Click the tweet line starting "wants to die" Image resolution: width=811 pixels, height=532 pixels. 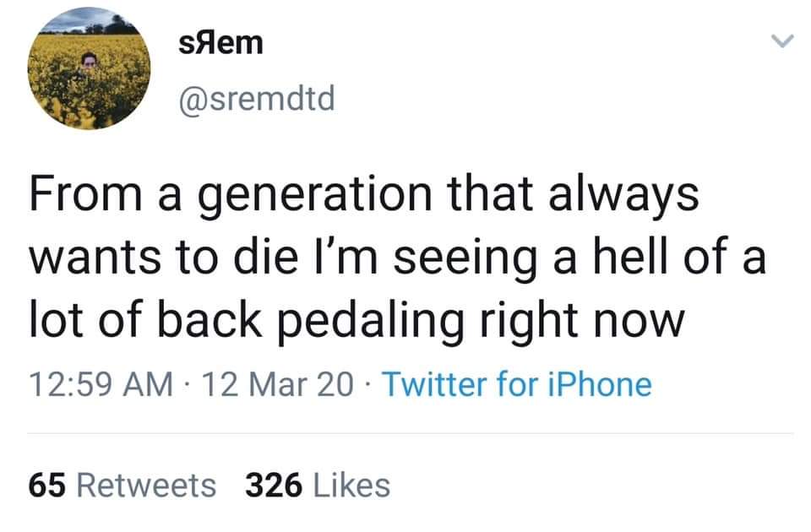click(397, 258)
